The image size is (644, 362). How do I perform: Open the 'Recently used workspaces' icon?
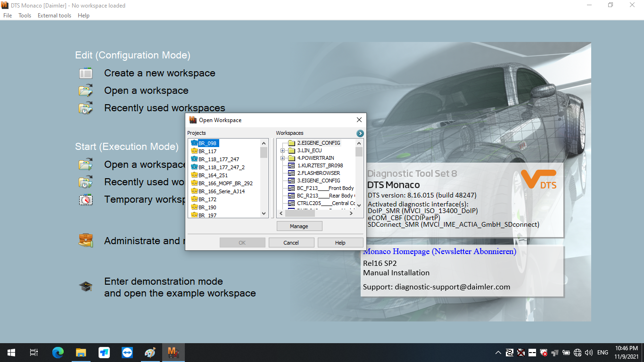click(85, 107)
